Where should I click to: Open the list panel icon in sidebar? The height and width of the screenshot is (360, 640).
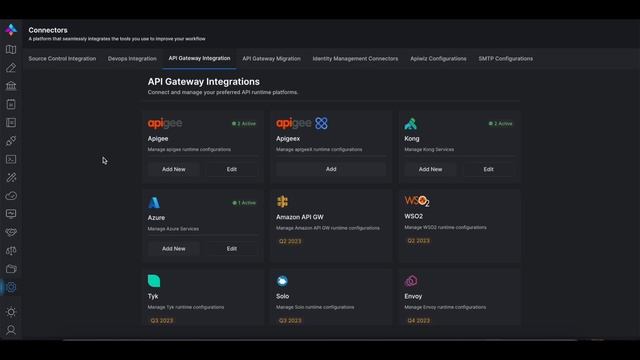pyautogui.click(x=11, y=122)
